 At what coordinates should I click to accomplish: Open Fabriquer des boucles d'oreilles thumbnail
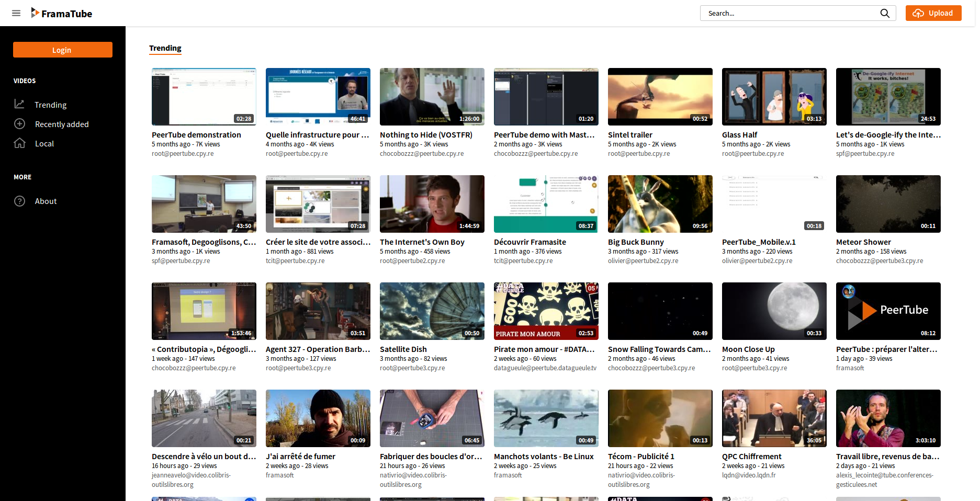pos(432,418)
